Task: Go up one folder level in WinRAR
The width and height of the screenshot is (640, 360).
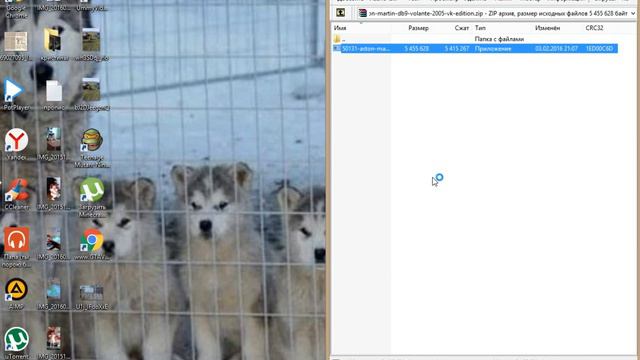Action: (x=340, y=13)
